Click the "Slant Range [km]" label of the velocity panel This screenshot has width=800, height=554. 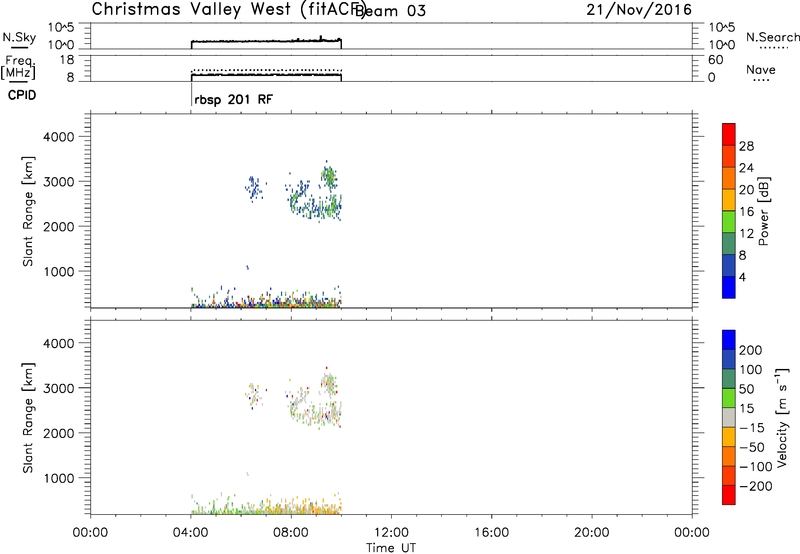28,418
